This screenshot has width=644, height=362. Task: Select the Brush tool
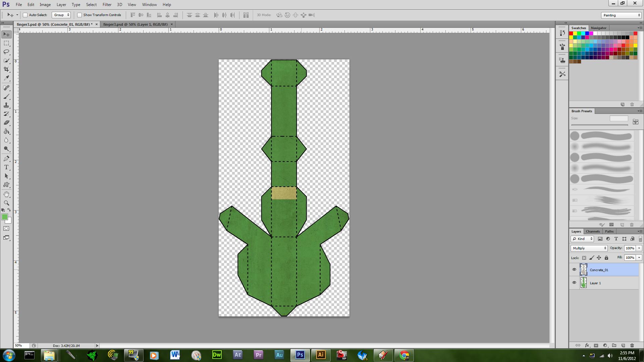[6, 97]
